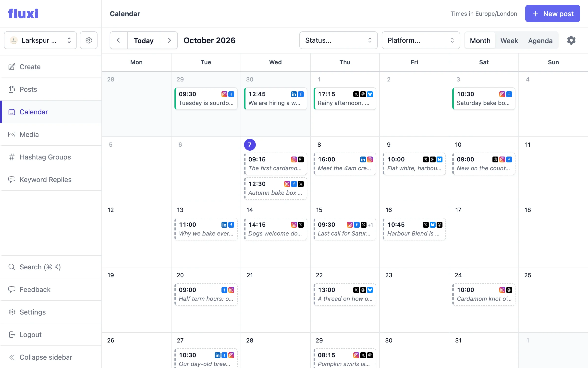Collapse sidebar using the bottom chevron

pyautogui.click(x=51, y=357)
